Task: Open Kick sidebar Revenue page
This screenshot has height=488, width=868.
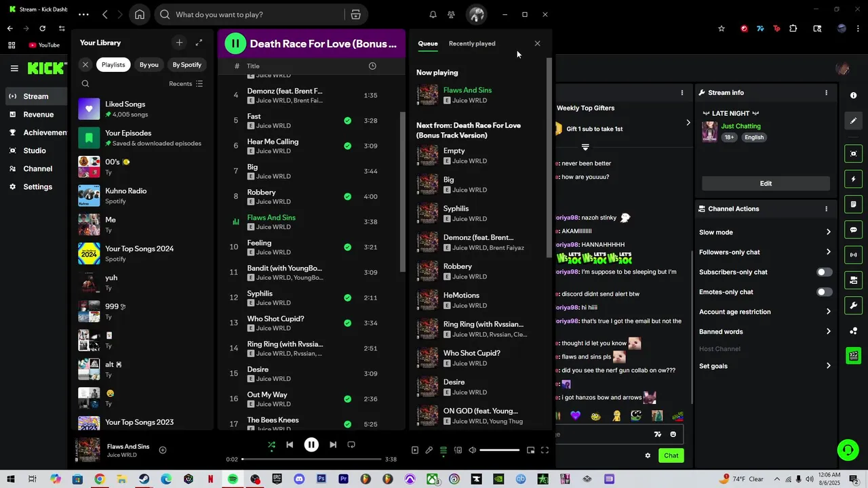Action: (38, 115)
